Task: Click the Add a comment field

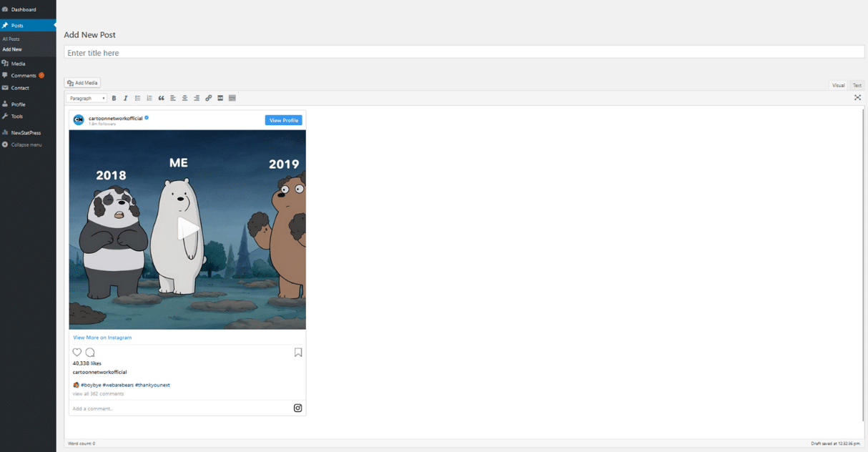Action: [93, 409]
